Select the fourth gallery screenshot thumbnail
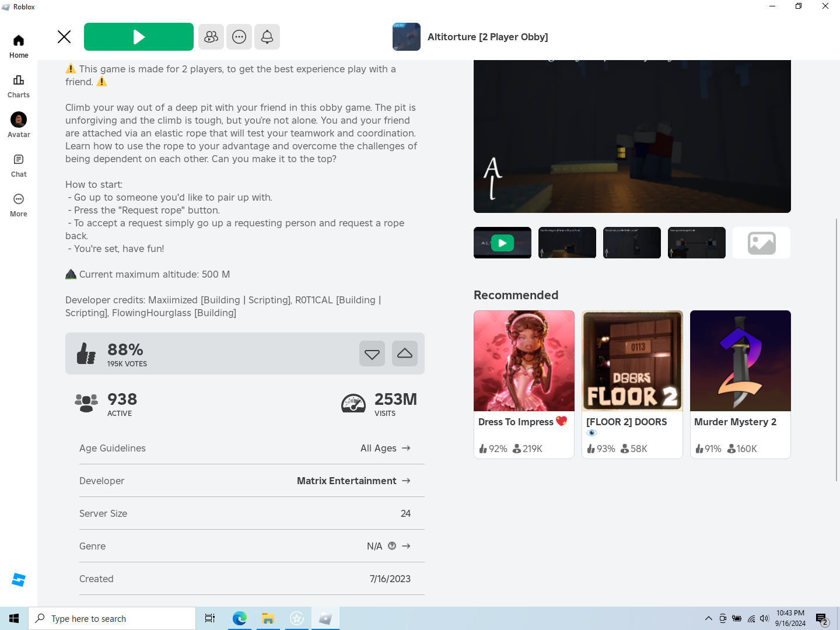The height and width of the screenshot is (630, 840). [x=696, y=243]
